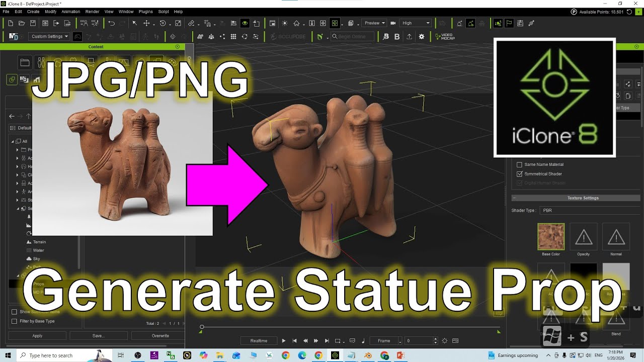
Task: Open the Create menu
Action: [33, 12]
